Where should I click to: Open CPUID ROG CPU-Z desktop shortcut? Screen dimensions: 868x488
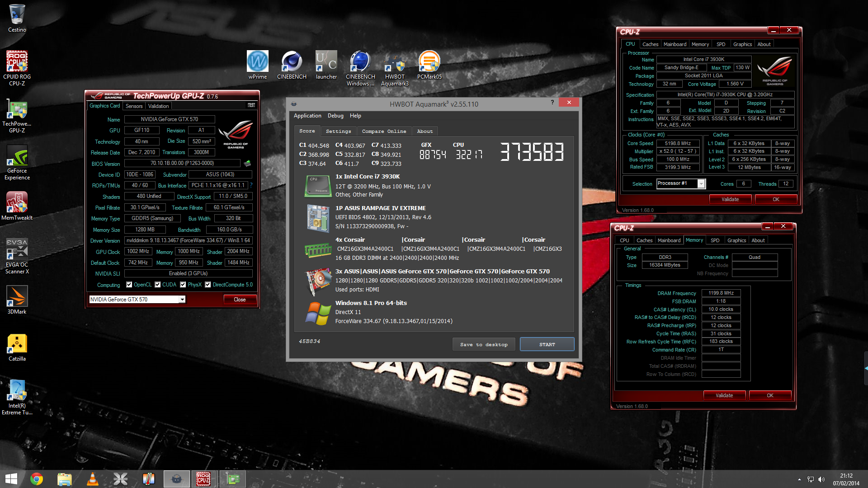[x=17, y=68]
